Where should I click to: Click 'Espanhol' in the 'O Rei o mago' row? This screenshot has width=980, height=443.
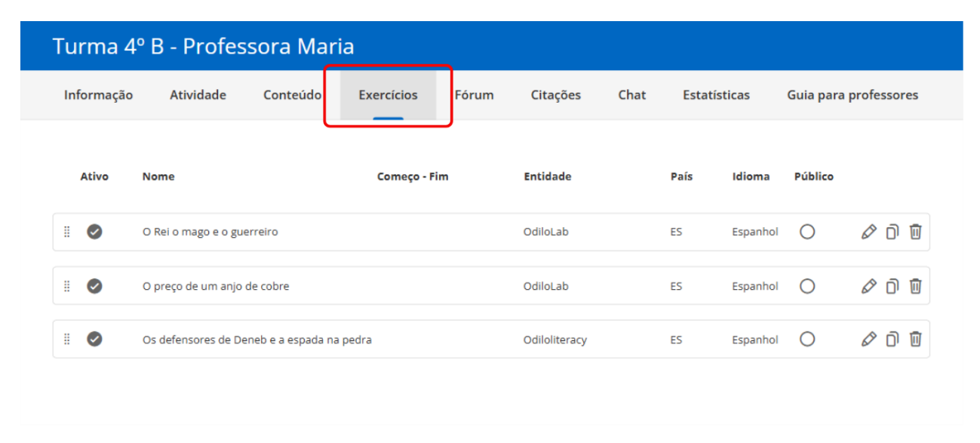tap(754, 232)
